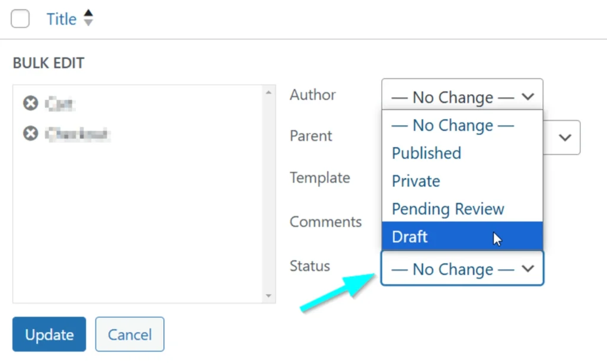The width and height of the screenshot is (607, 364).
Task: Click the Author dropdown chevron
Action: pyautogui.click(x=528, y=97)
